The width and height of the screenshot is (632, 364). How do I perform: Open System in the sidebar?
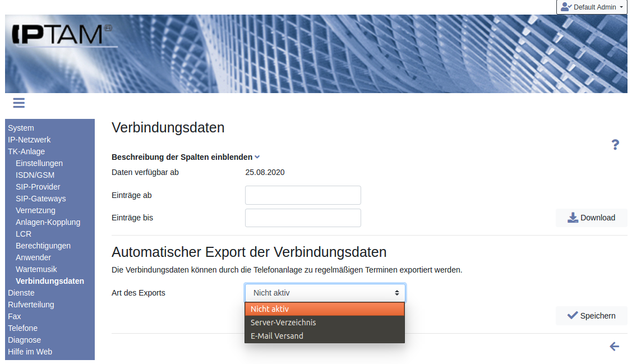coord(21,128)
